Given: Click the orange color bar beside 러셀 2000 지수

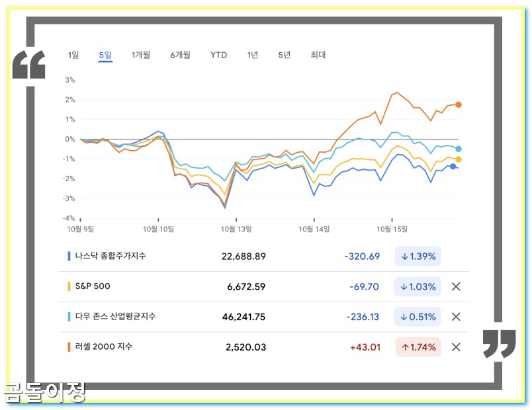Looking at the screenshot, I should [x=69, y=347].
